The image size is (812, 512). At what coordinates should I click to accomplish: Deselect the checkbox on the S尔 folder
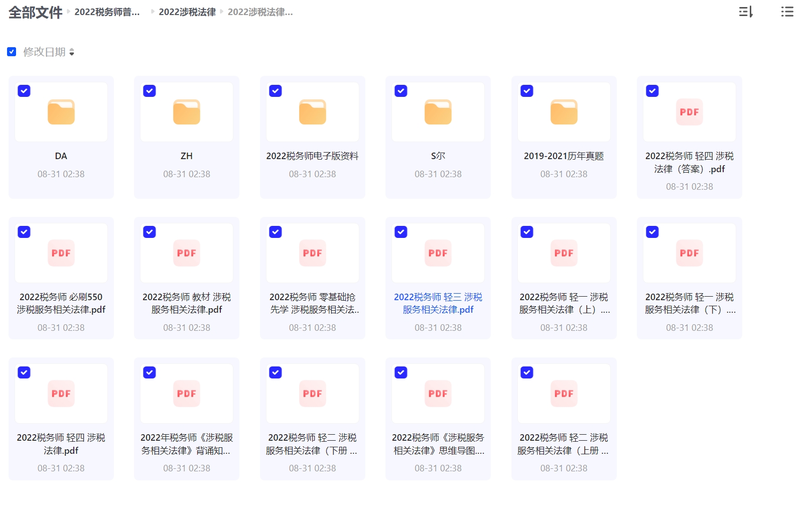point(401,91)
